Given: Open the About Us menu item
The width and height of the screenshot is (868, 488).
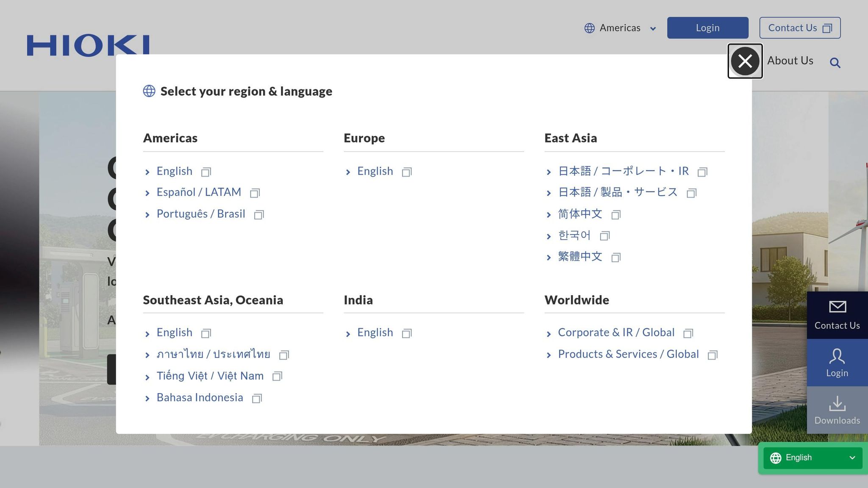Looking at the screenshot, I should click(x=790, y=61).
